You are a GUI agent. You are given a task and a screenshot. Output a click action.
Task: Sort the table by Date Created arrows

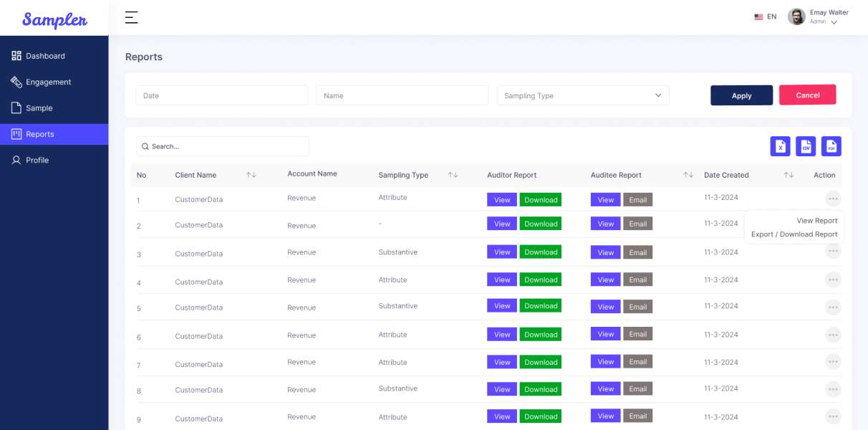tap(788, 175)
